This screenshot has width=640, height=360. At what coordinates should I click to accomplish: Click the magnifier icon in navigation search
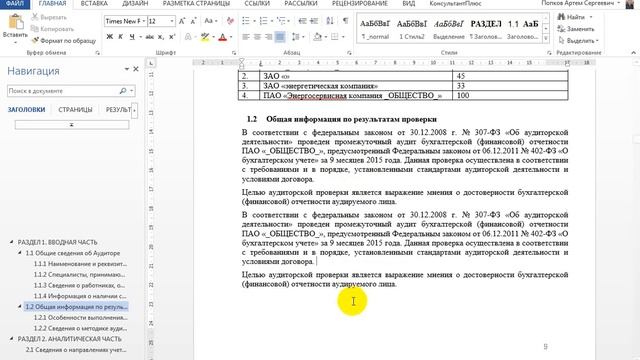[x=123, y=91]
